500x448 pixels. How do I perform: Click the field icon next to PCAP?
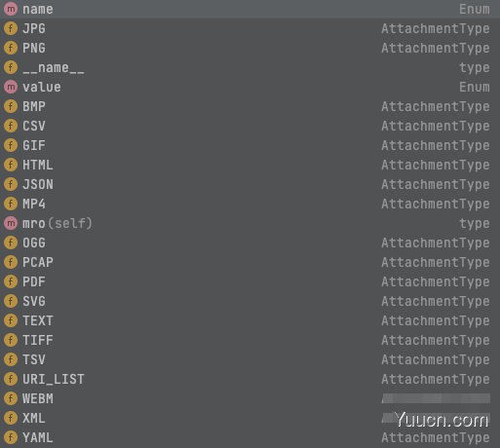pos(11,262)
